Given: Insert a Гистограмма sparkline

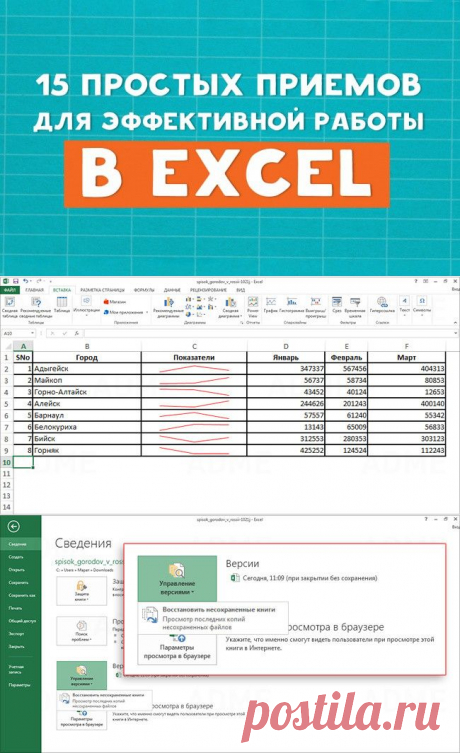Looking at the screenshot, I should pos(291,304).
